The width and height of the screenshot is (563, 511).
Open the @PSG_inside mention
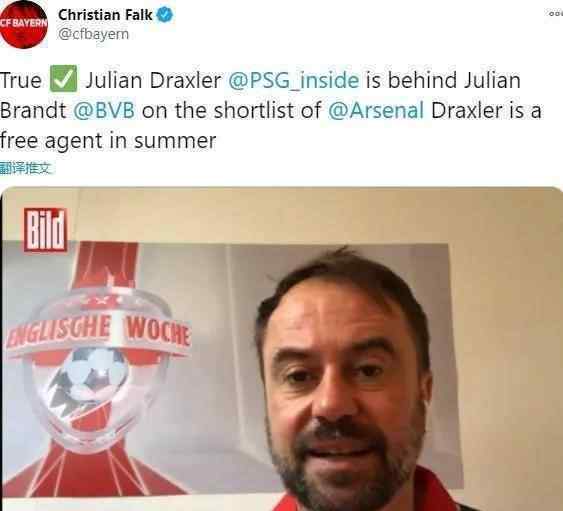pyautogui.click(x=294, y=80)
